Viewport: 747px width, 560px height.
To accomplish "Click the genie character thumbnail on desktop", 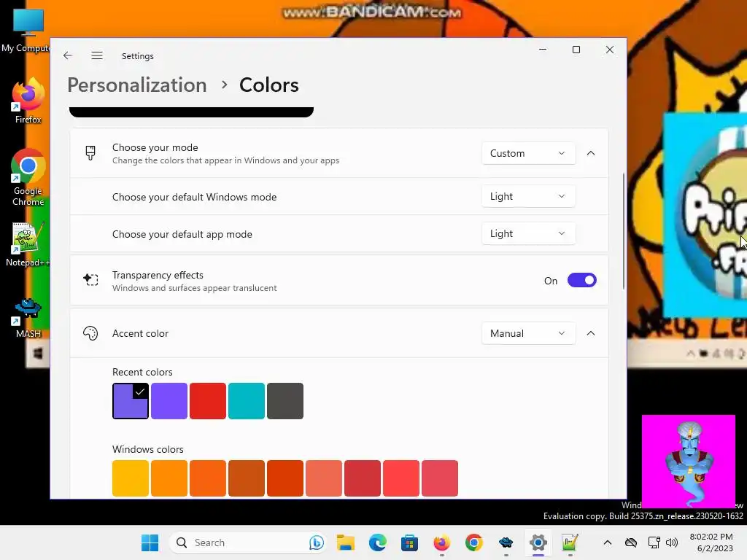I will pyautogui.click(x=689, y=462).
